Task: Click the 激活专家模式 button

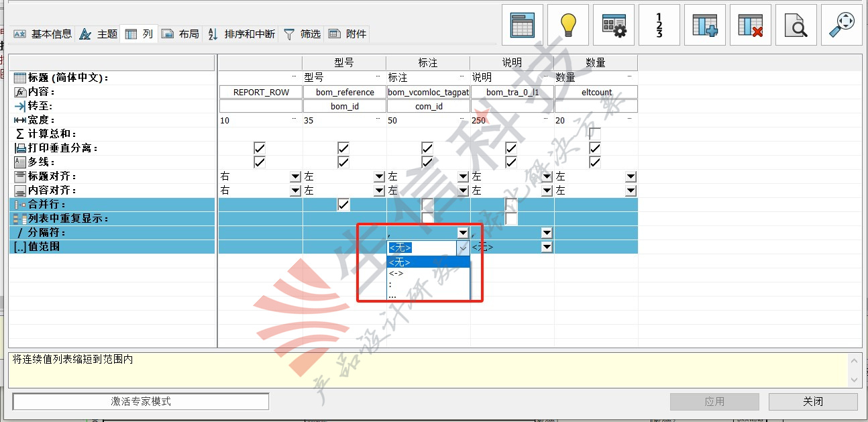Action: [x=141, y=401]
